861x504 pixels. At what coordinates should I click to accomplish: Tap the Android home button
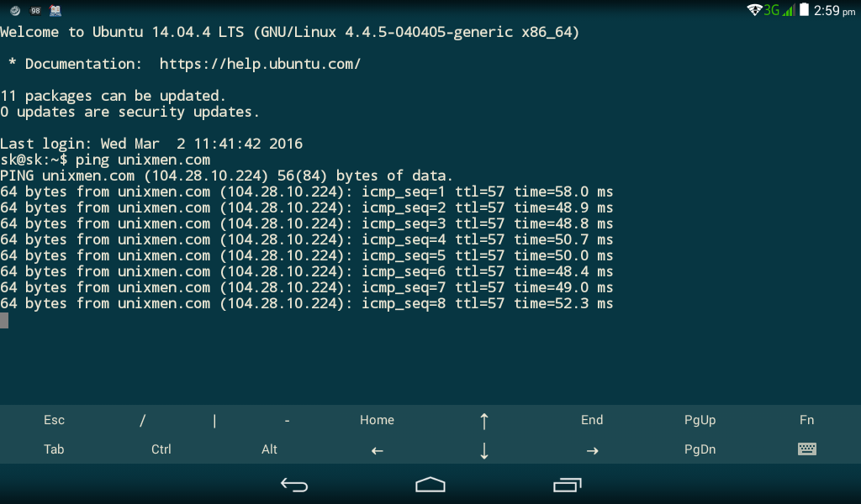pyautogui.click(x=430, y=484)
